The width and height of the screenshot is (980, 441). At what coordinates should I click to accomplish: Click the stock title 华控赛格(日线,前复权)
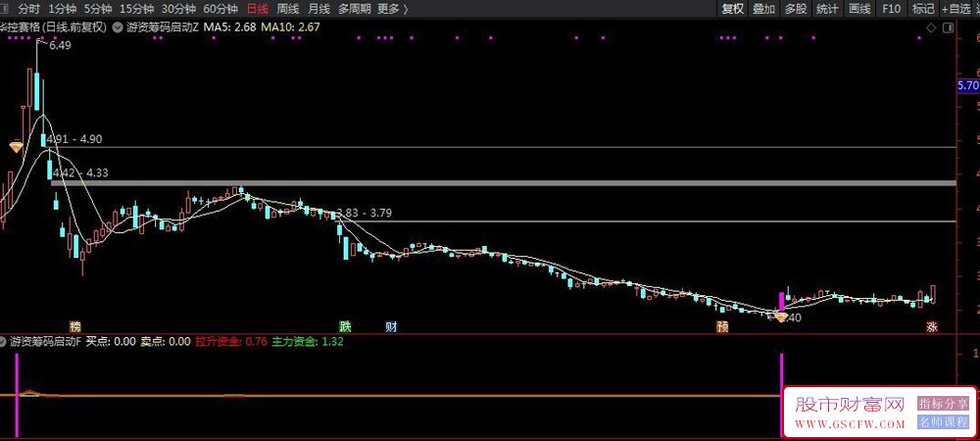click(x=53, y=26)
